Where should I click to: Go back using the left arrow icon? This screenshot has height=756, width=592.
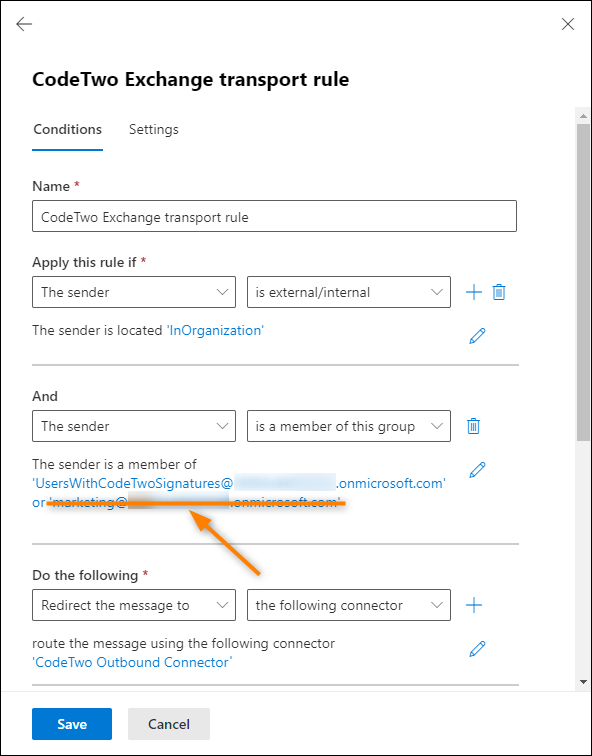[24, 24]
